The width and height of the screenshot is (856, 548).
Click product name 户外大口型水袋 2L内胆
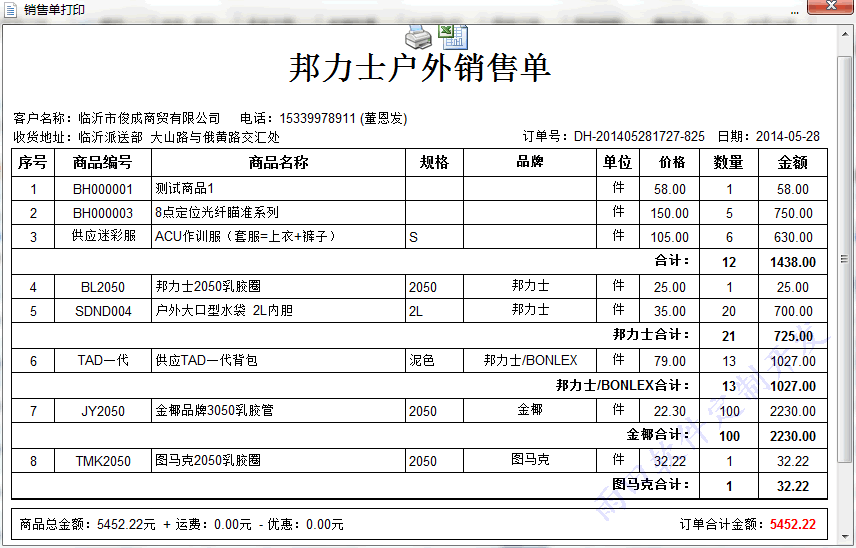coord(224,310)
